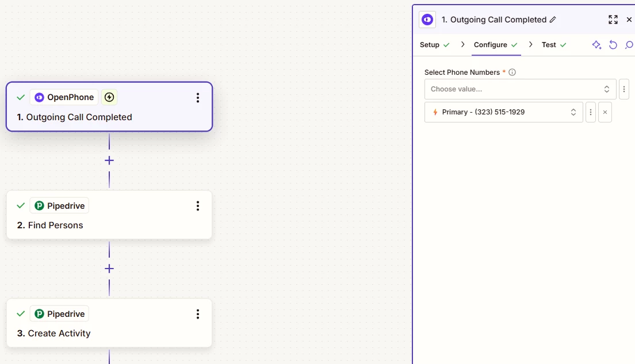Add a step after Outgoing Call Completed

click(x=109, y=160)
